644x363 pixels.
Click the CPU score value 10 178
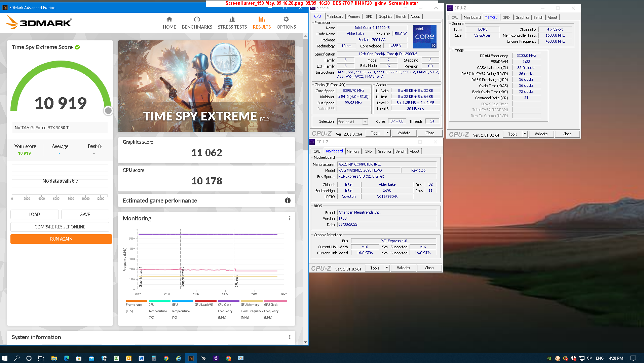coord(206,181)
